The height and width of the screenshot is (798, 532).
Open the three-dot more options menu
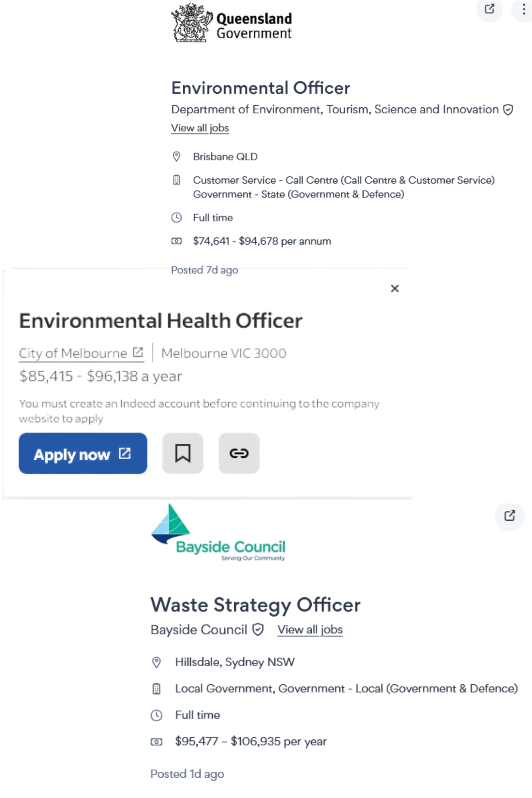coord(524,9)
